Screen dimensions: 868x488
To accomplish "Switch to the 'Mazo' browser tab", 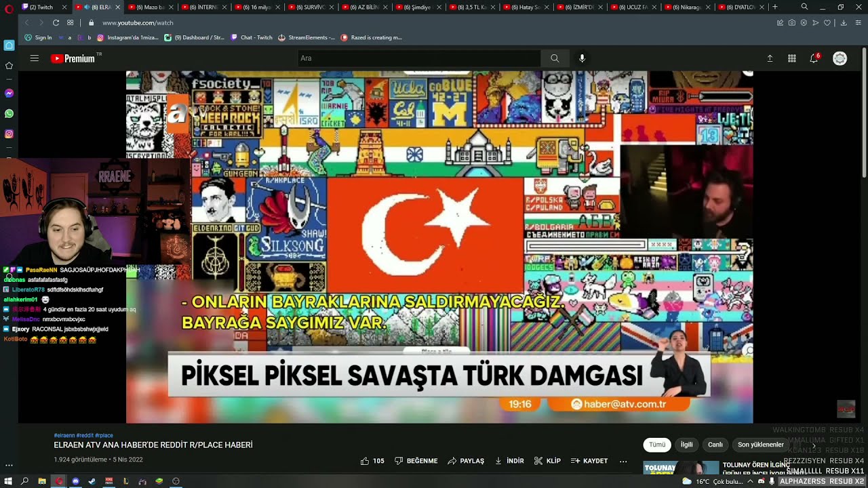I will tap(149, 7).
